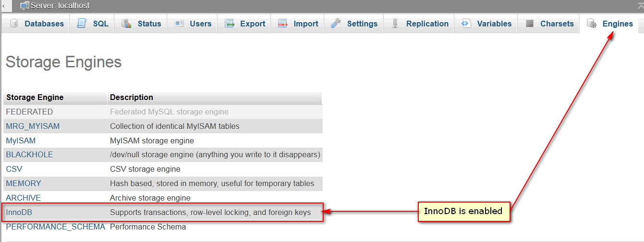Click 'Performance Schema' description cell
Viewport: 644px width, 242px height.
coord(148,227)
